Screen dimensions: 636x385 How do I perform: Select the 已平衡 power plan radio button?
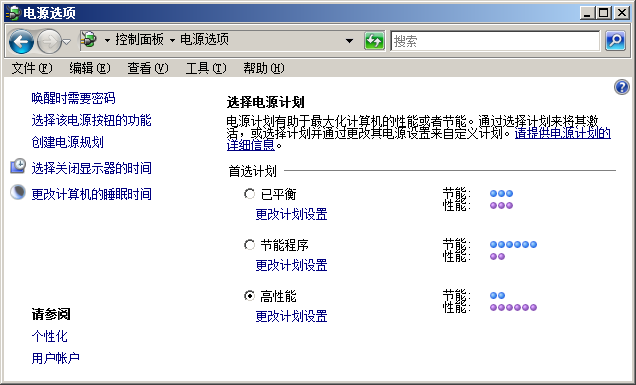tap(249, 194)
